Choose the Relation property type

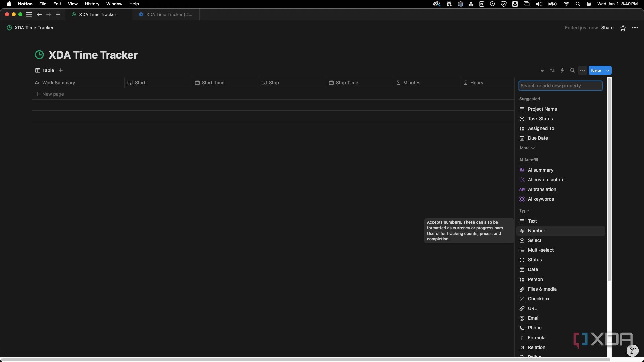[x=560, y=347]
